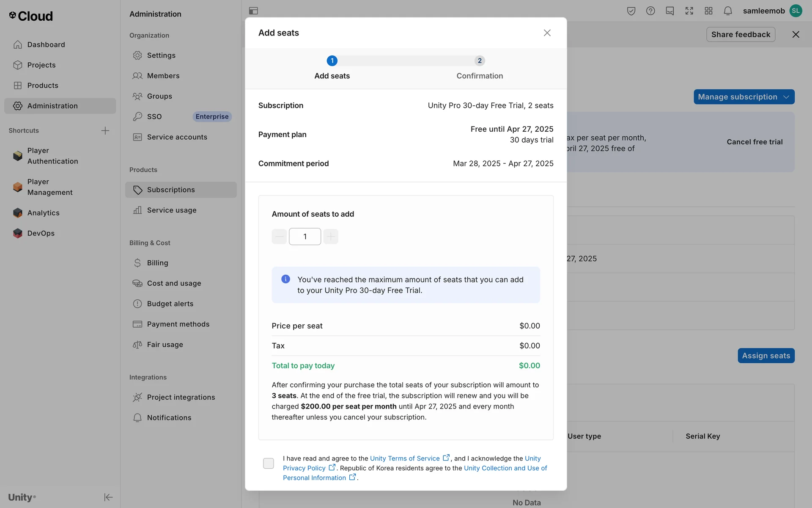Open the shield security icon in header

(x=631, y=11)
